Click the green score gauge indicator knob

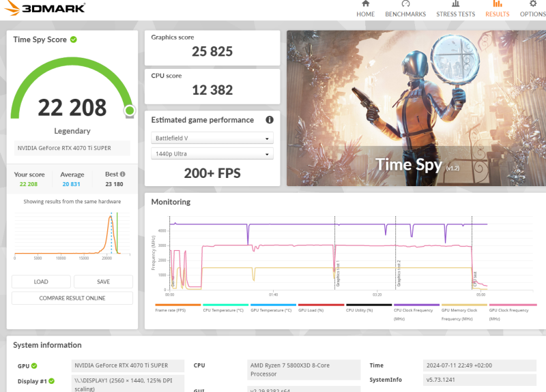click(130, 110)
